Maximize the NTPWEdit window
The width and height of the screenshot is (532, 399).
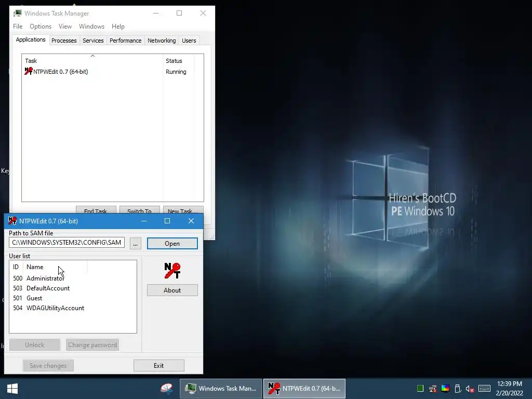pos(167,221)
